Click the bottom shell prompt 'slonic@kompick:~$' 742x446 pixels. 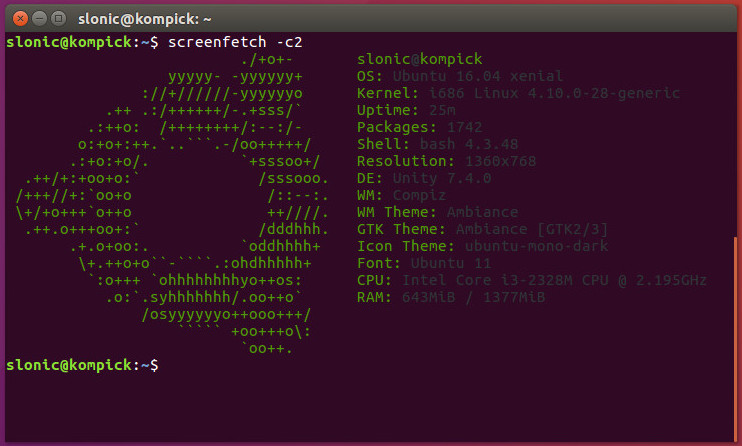[x=82, y=365]
